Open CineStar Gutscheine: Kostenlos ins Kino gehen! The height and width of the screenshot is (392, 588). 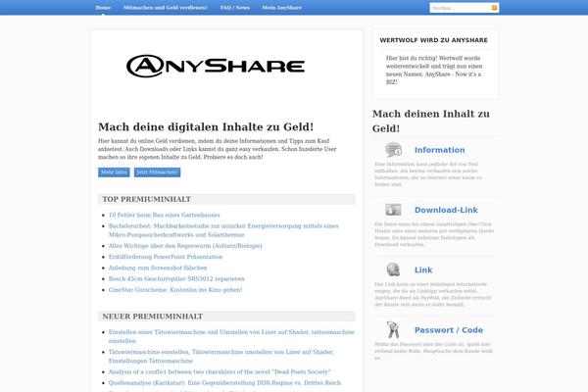175,290
